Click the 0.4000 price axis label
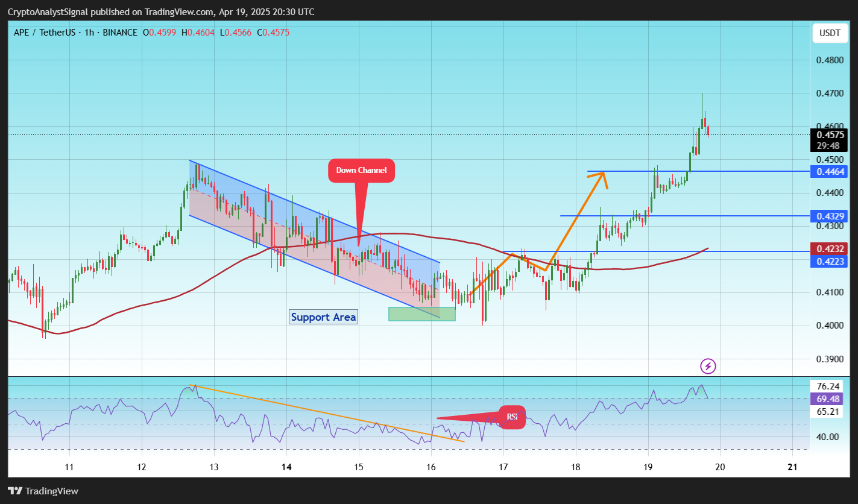Screen dimensions: 858x504 pos(830,326)
